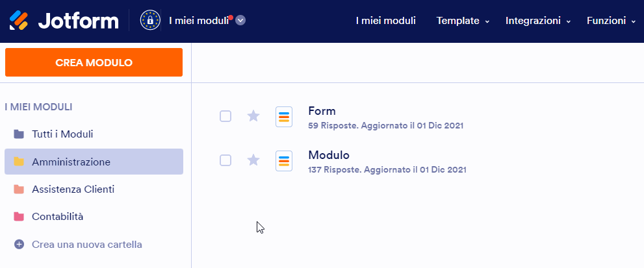The width and height of the screenshot is (644, 268).
Task: Tick the checkbox beside Form
Action: 225,116
